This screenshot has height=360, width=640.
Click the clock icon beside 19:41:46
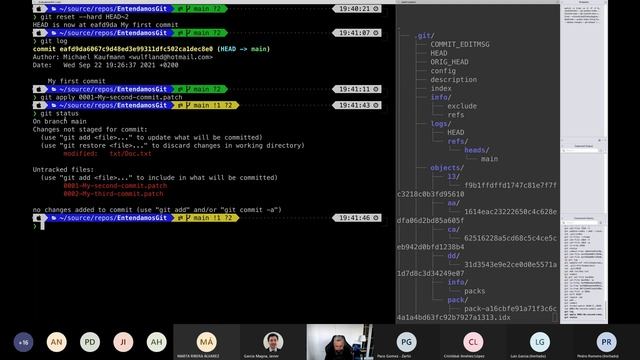(x=376, y=218)
